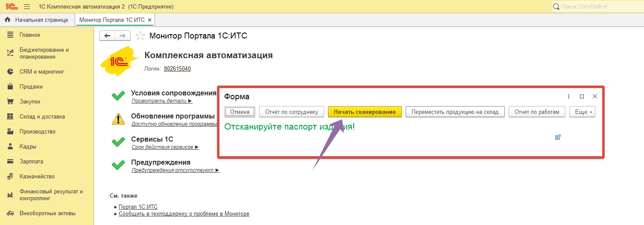Expand Предупреждения отсутствуют details
The width and height of the screenshot is (644, 225).
pos(176,170)
